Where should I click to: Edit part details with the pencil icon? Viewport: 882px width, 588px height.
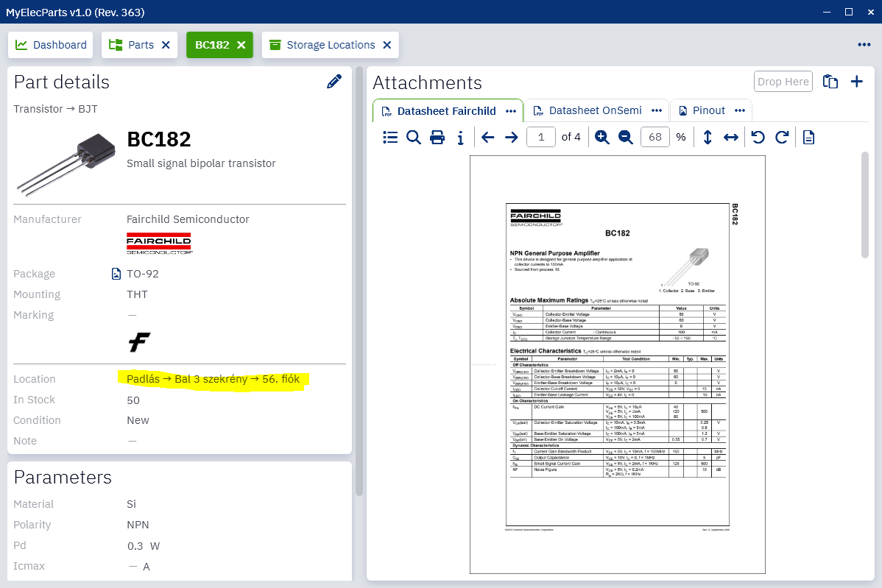334,82
